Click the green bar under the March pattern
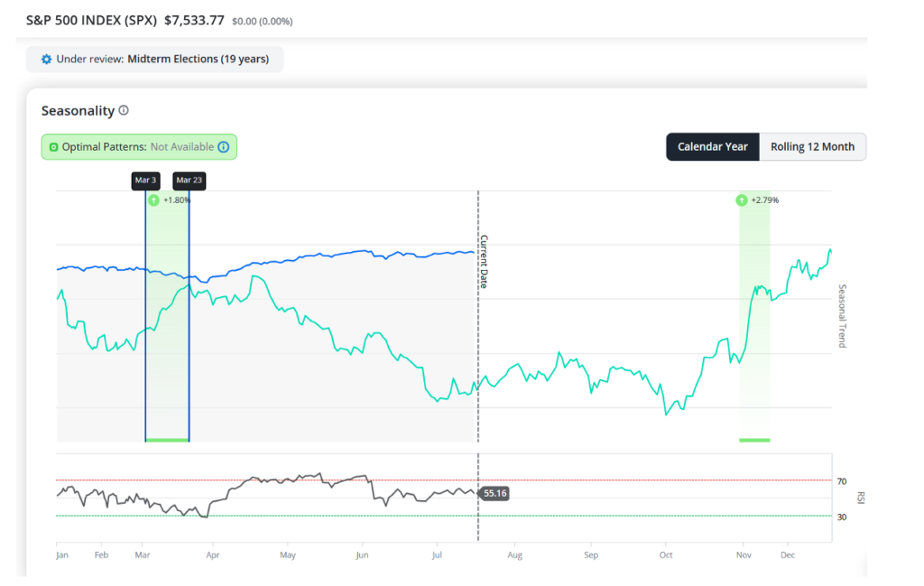The height and width of the screenshot is (586, 924). point(167,440)
